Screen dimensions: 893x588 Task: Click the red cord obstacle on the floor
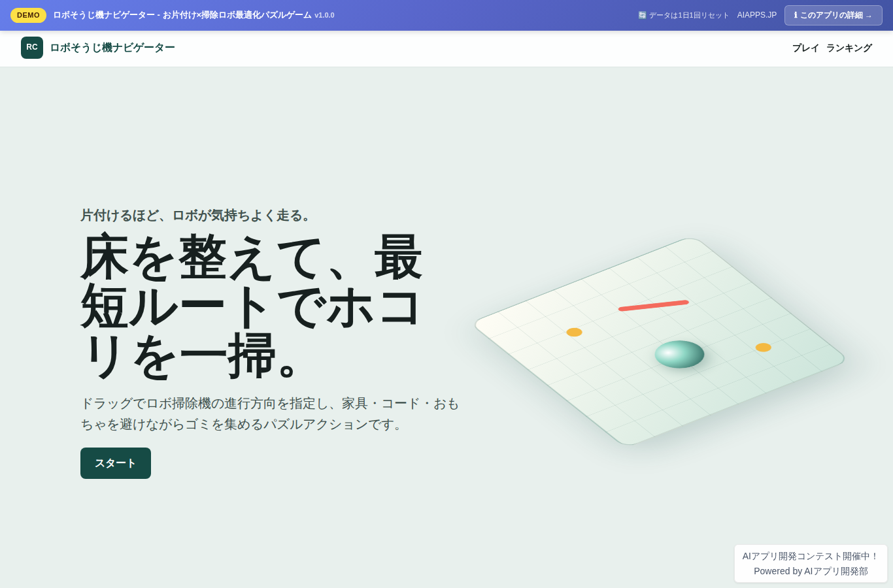coord(653,306)
